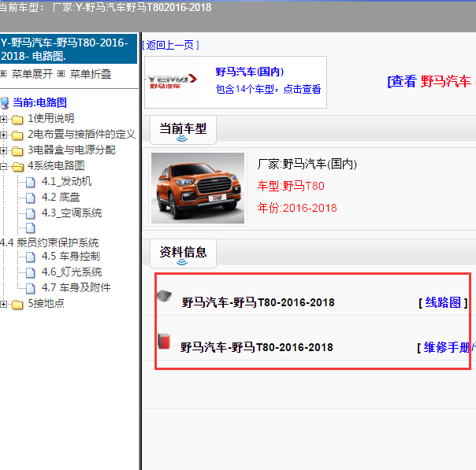Select the 资料信息 tab

tap(183, 254)
